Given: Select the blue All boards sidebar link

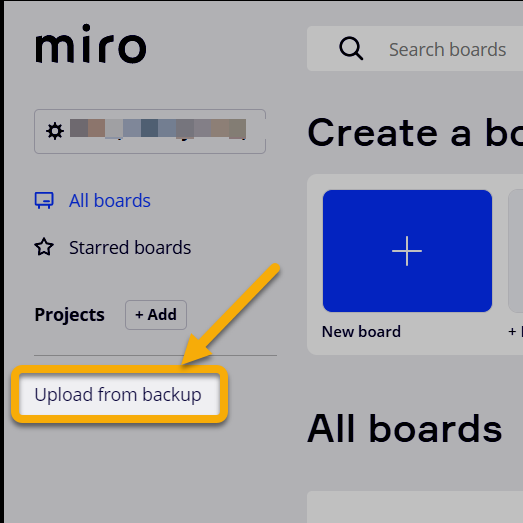Looking at the screenshot, I should pos(110,200).
